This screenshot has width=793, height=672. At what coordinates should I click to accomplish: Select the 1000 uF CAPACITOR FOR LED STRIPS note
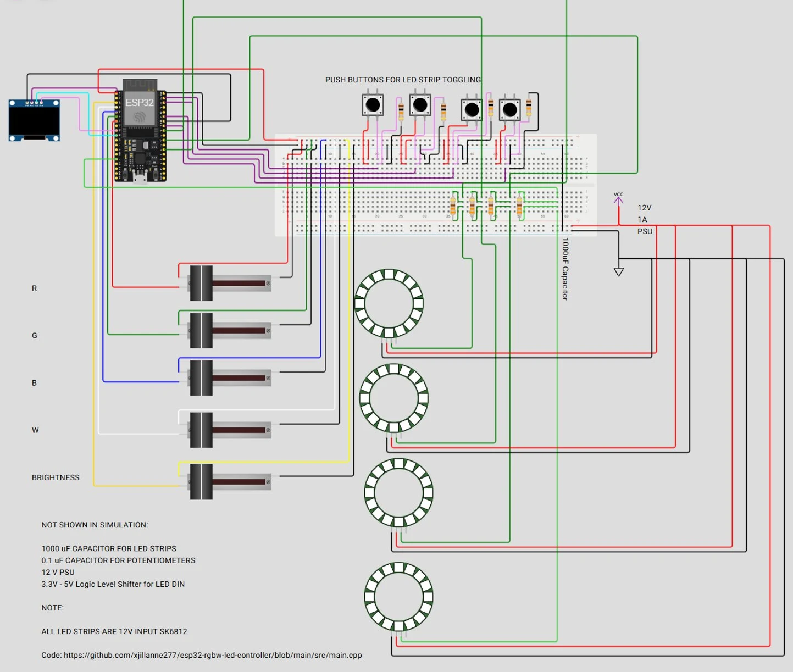coord(109,548)
